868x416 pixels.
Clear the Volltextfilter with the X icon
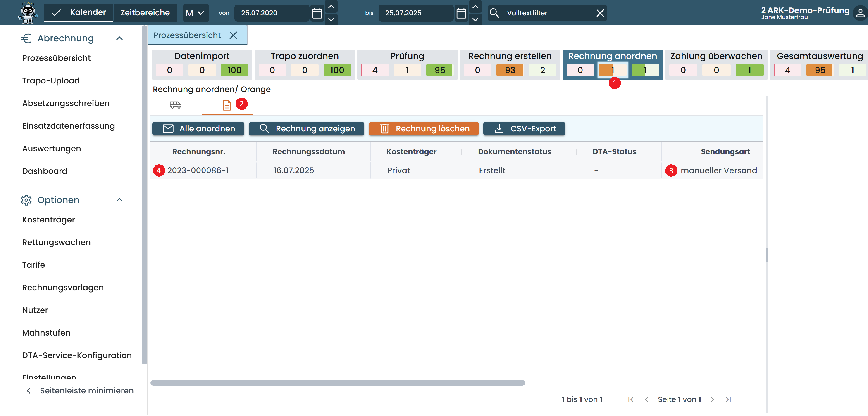[x=600, y=13]
